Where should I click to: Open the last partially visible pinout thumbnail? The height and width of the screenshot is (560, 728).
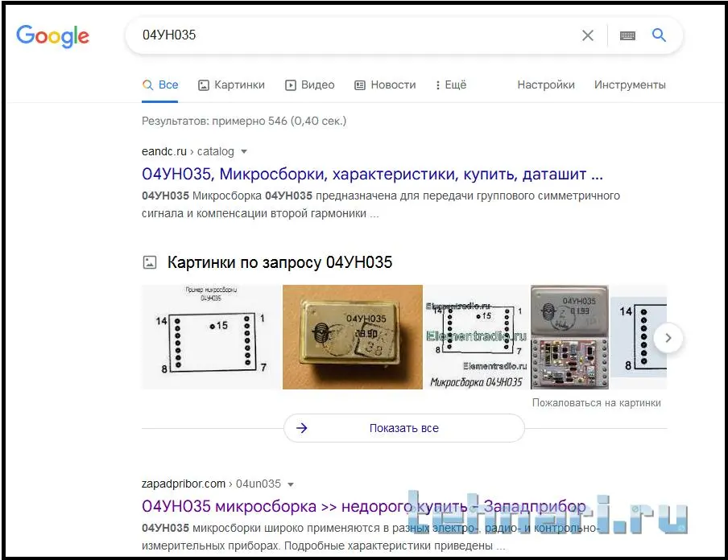click(639, 337)
